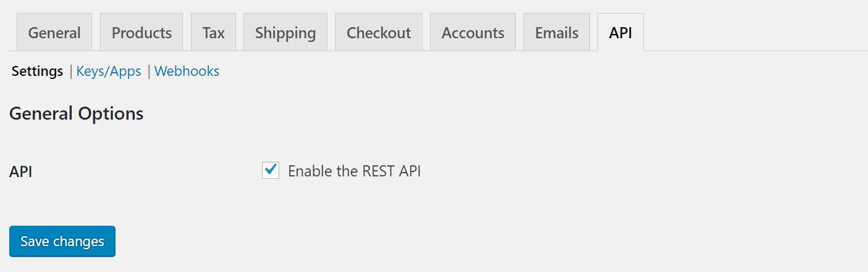
Task: Click the blank area right of Save changes
Action: (x=432, y=241)
